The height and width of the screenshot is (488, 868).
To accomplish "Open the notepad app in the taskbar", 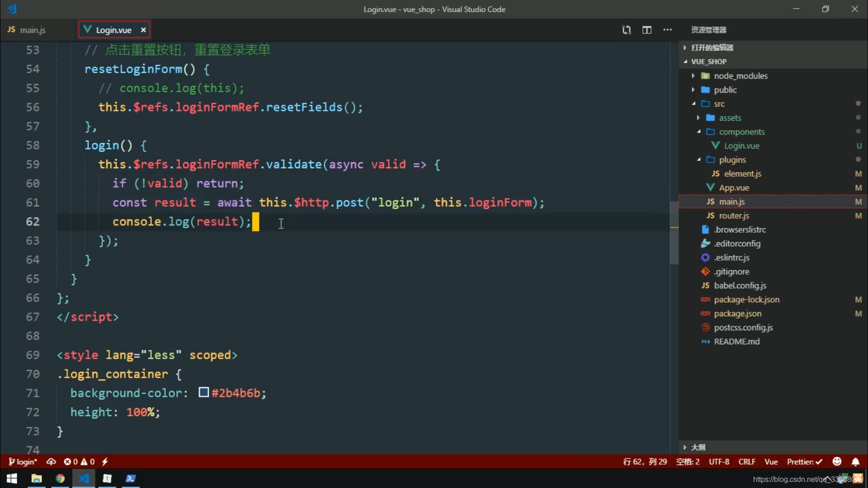I will [x=107, y=479].
